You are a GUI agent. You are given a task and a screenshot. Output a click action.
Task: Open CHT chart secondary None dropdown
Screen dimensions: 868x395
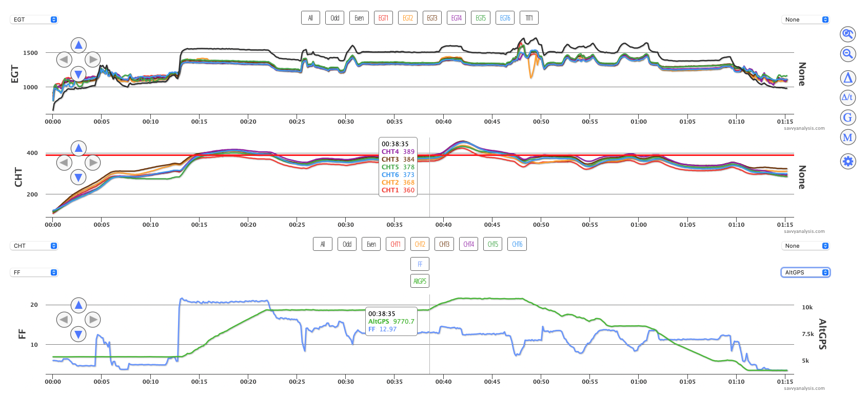(x=806, y=246)
